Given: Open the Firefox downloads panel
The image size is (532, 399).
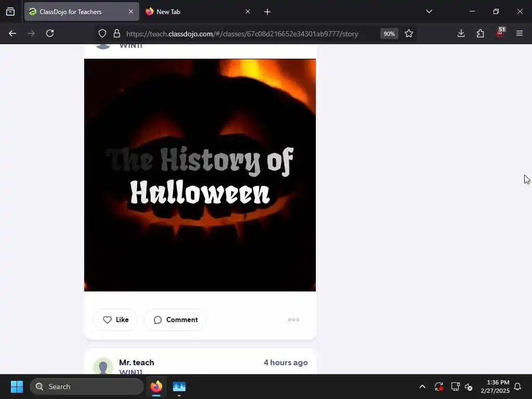Looking at the screenshot, I should click(461, 33).
